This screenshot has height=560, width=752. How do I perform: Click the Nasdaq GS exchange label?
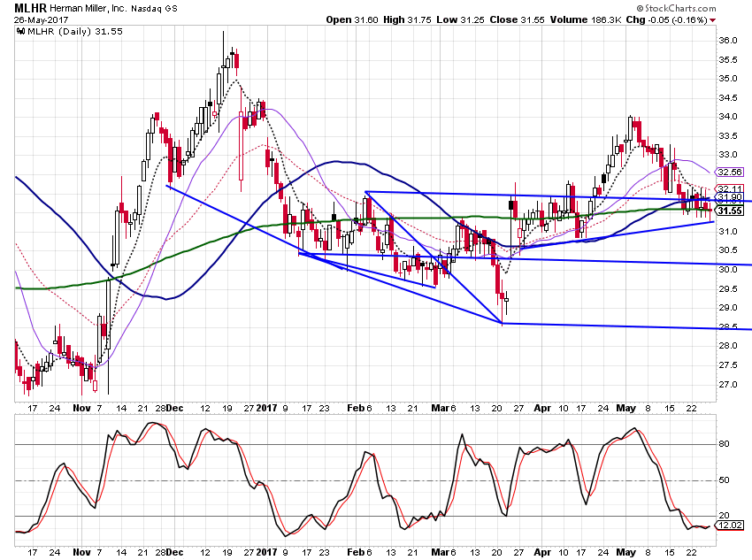pos(154,9)
